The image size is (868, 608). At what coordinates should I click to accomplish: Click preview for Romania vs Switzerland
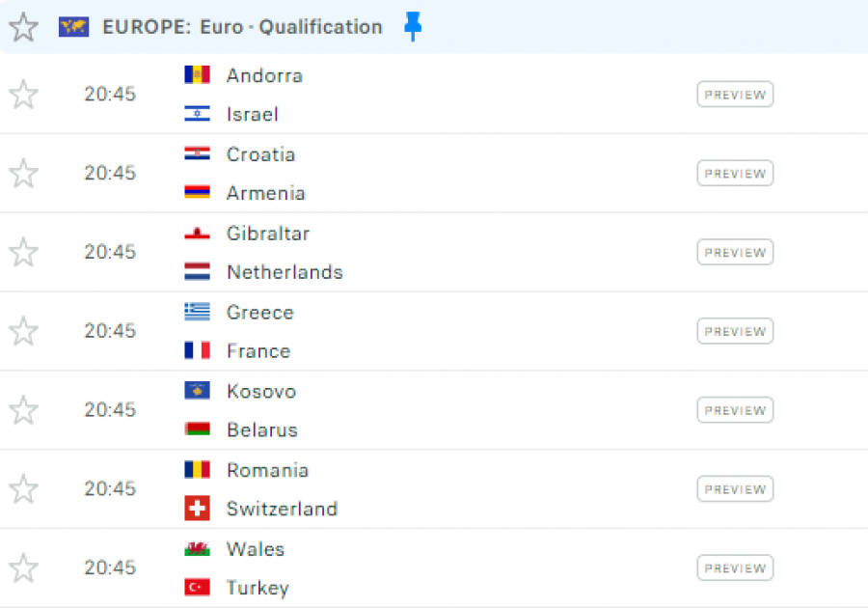[x=735, y=489]
